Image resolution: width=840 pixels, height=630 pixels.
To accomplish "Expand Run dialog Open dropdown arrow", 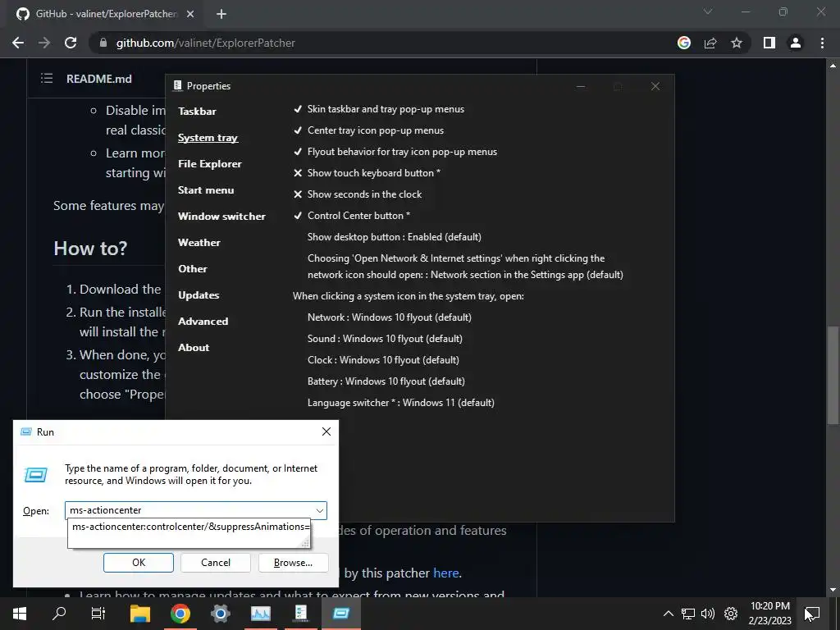I will (320, 510).
